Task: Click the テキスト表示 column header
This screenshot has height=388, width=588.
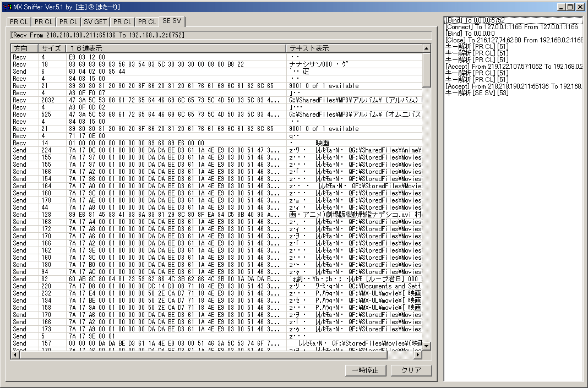Action: pos(353,48)
